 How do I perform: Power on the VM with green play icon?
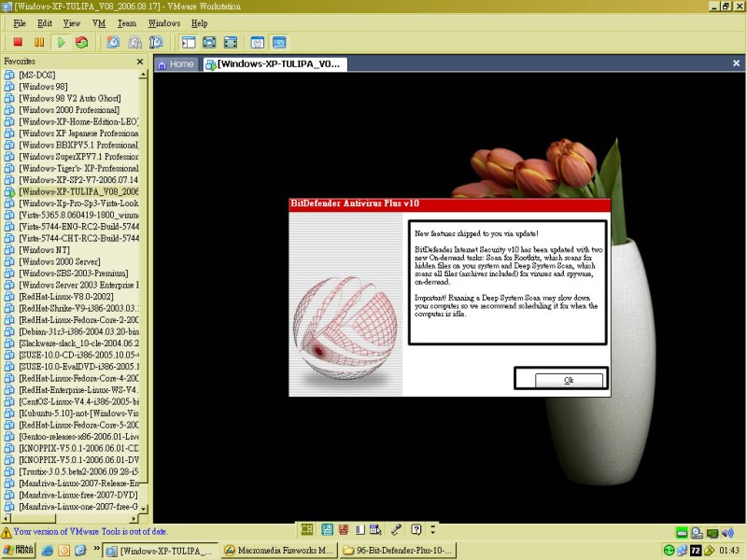coord(61,42)
